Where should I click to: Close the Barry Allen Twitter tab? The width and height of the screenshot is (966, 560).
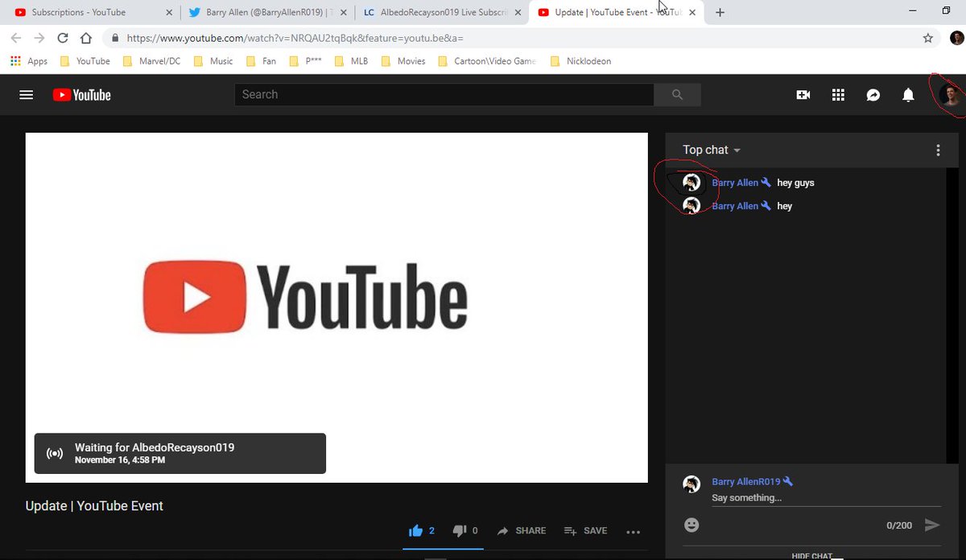[x=342, y=13]
